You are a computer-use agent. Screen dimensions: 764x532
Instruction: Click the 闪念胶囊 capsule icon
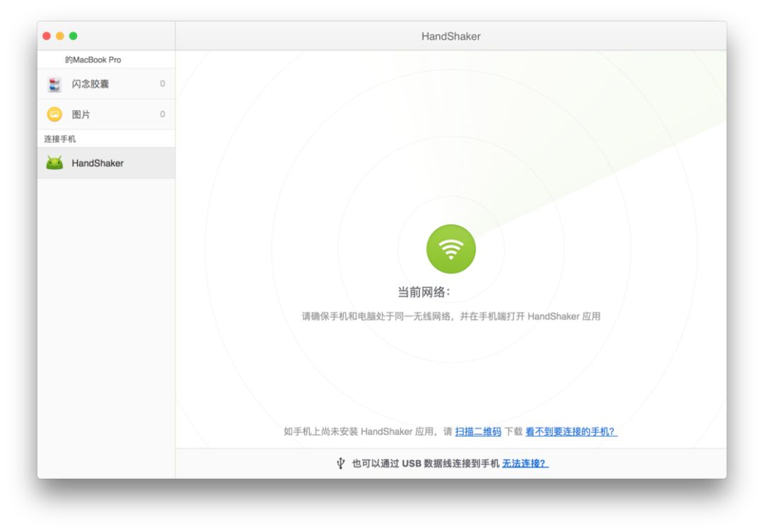click(x=54, y=84)
